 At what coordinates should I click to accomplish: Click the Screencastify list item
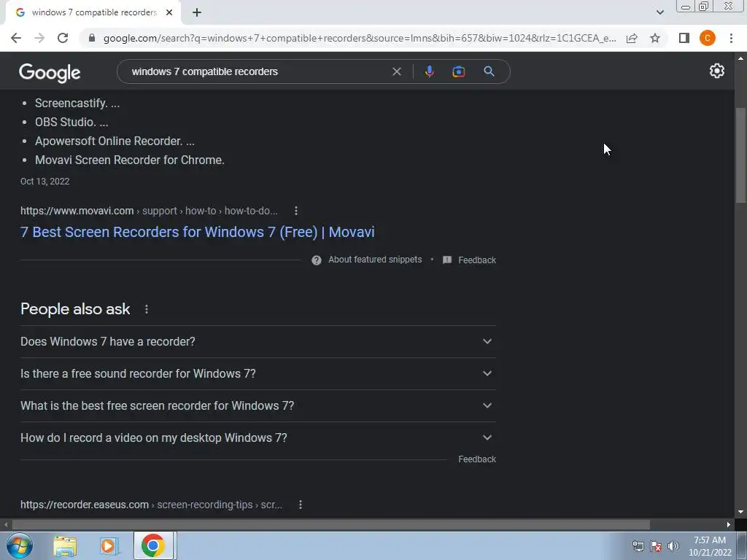point(77,103)
